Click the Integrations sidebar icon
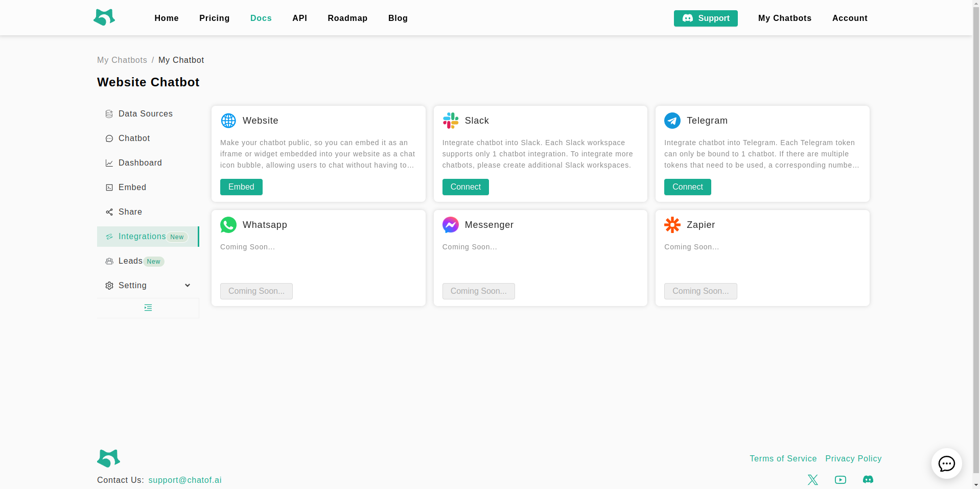This screenshot has height=489, width=980. [109, 237]
